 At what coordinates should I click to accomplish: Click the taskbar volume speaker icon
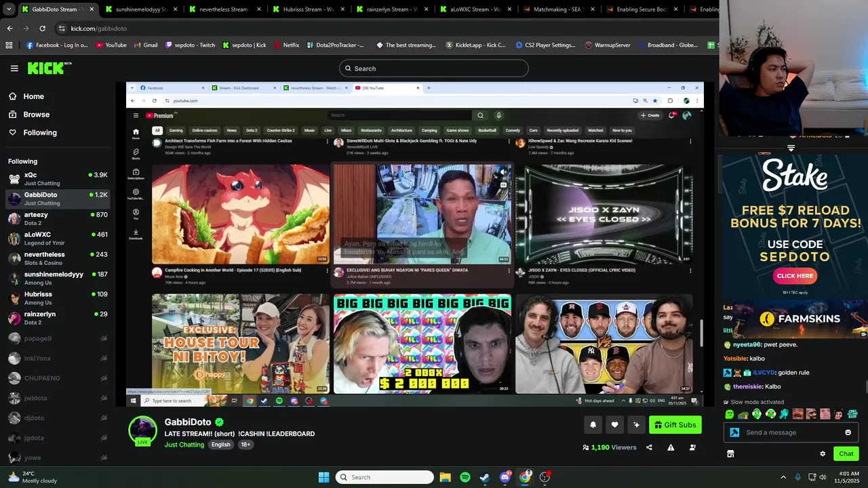(x=823, y=477)
